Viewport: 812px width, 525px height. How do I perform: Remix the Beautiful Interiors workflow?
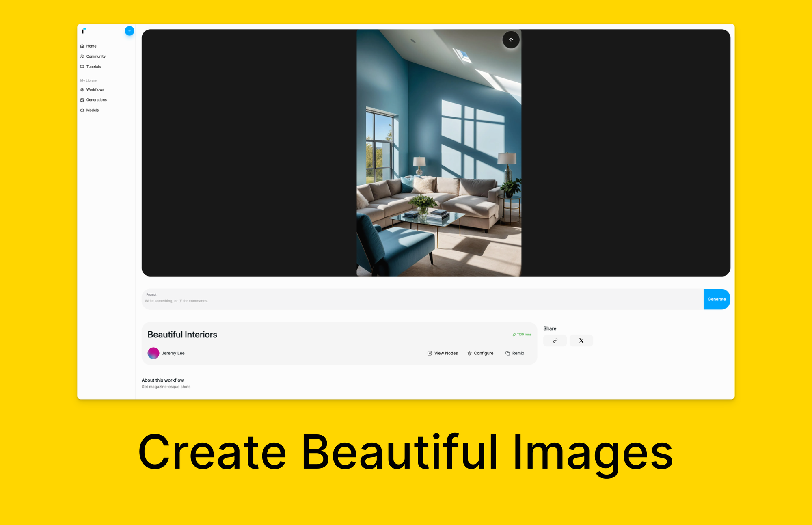click(x=514, y=353)
